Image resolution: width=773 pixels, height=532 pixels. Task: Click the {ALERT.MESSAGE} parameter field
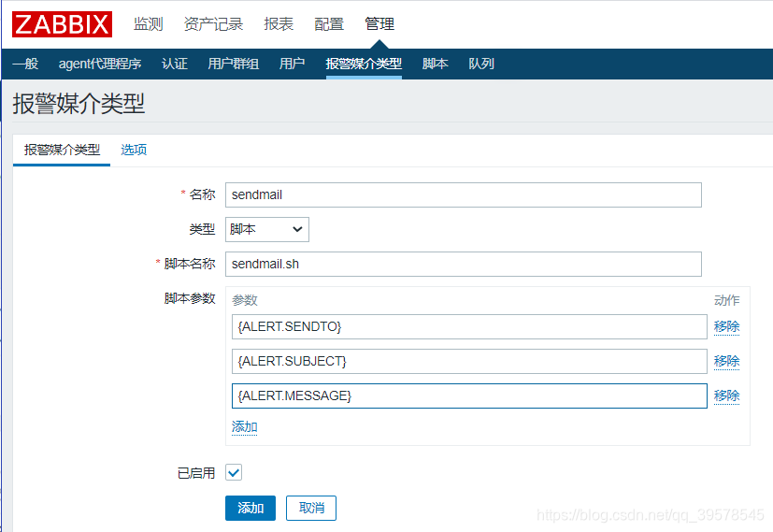pos(469,395)
